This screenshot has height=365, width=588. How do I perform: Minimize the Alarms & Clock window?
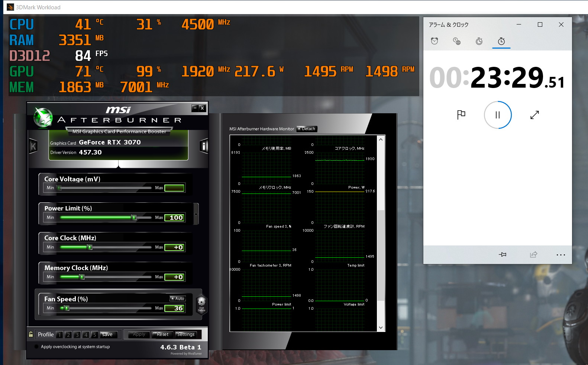[x=519, y=25]
